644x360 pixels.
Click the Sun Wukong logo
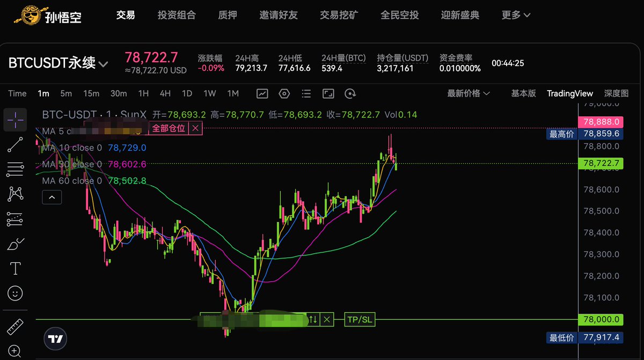pos(48,15)
